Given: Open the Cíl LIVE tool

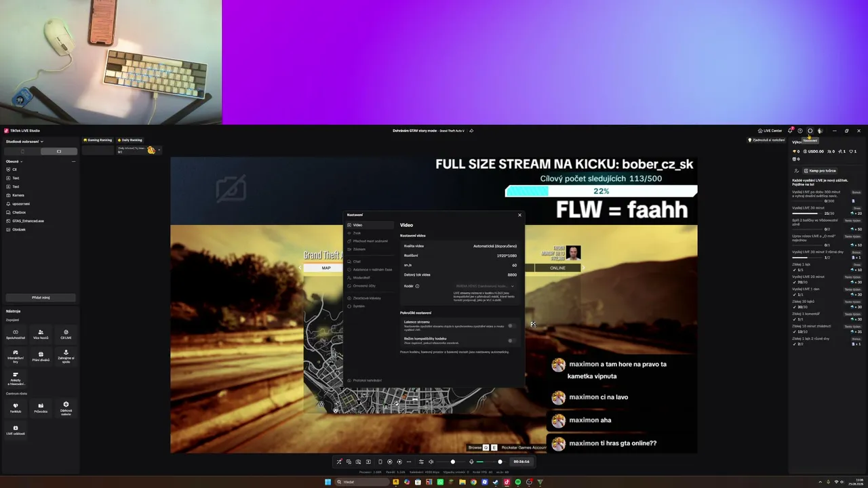Looking at the screenshot, I should (x=66, y=333).
